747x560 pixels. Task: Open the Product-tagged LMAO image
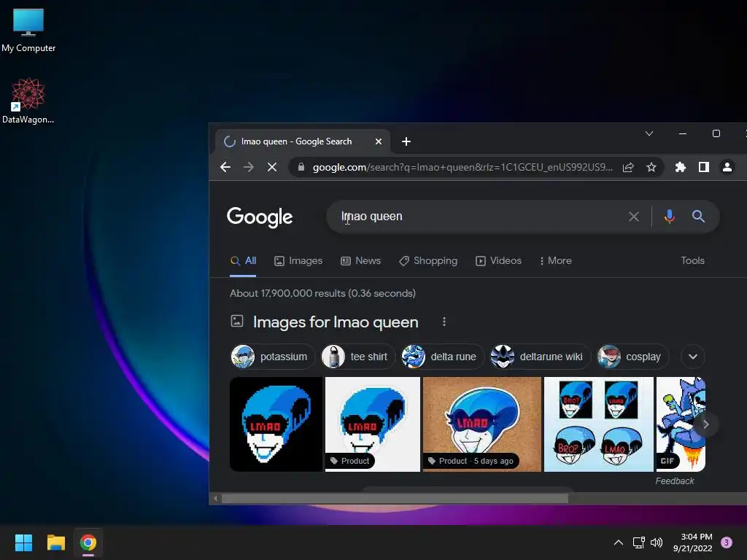(x=373, y=424)
